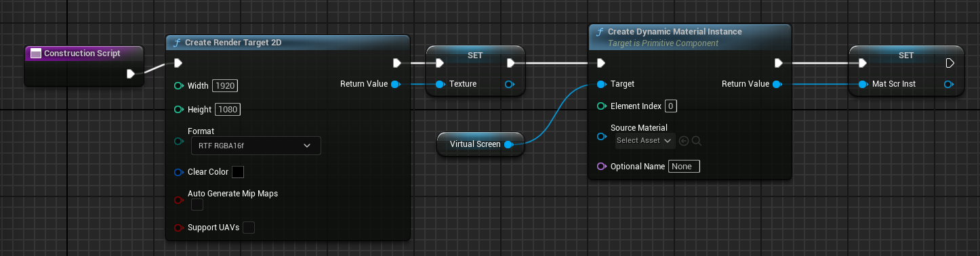
Task: Click the Virtual Screen variable output pin
Action: [x=509, y=144]
